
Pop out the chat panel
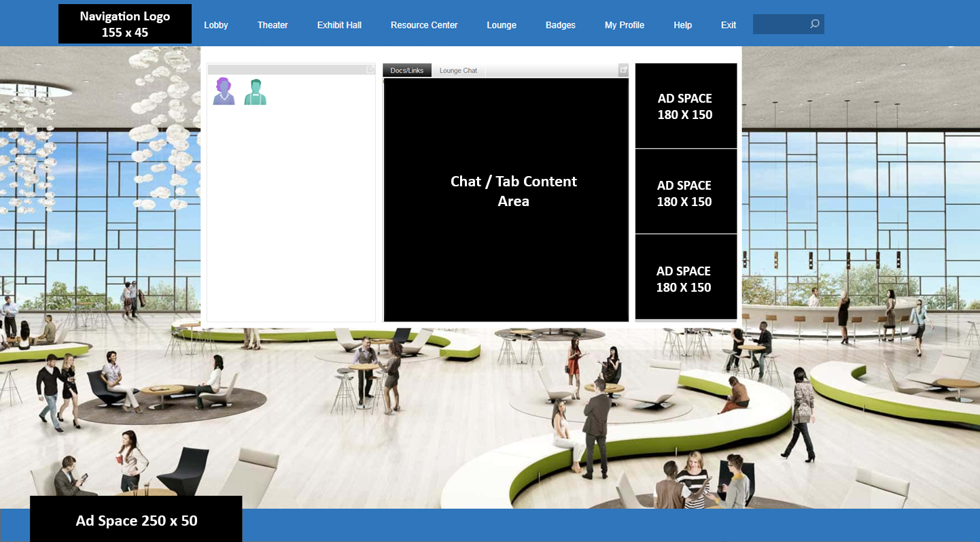[x=623, y=69]
